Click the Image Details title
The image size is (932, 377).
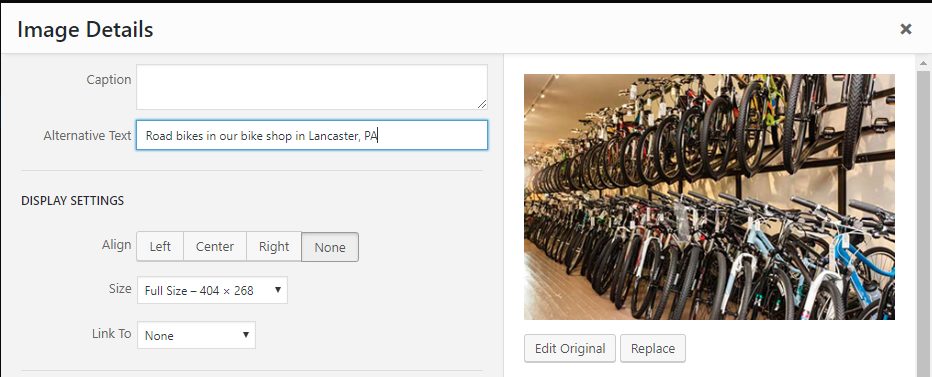(x=85, y=30)
